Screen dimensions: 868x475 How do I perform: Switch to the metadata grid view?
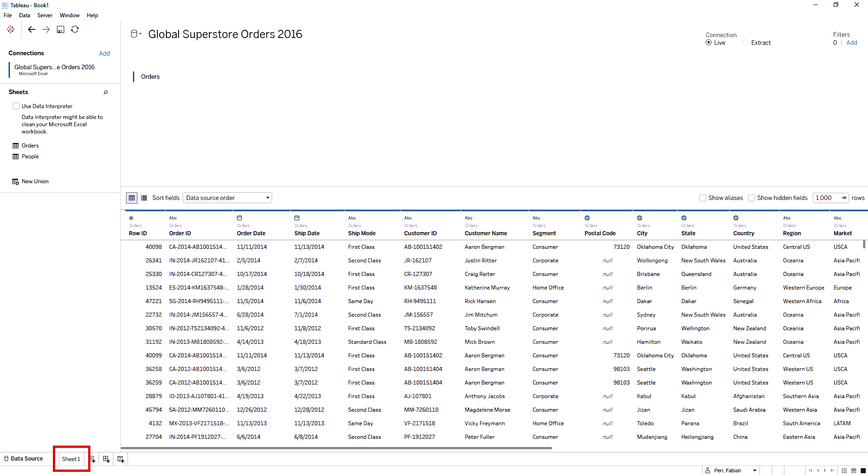(x=144, y=198)
